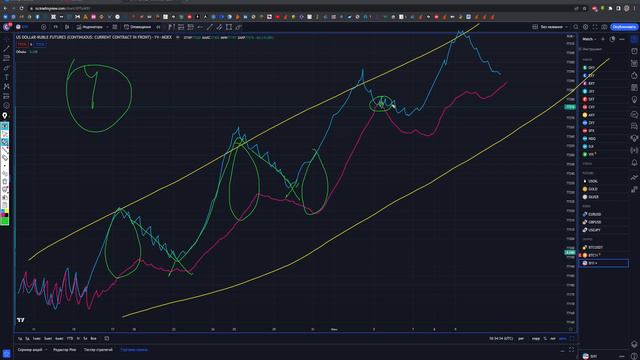Open the Тестер стратегий tab
The height and width of the screenshot is (360, 640).
(98, 350)
